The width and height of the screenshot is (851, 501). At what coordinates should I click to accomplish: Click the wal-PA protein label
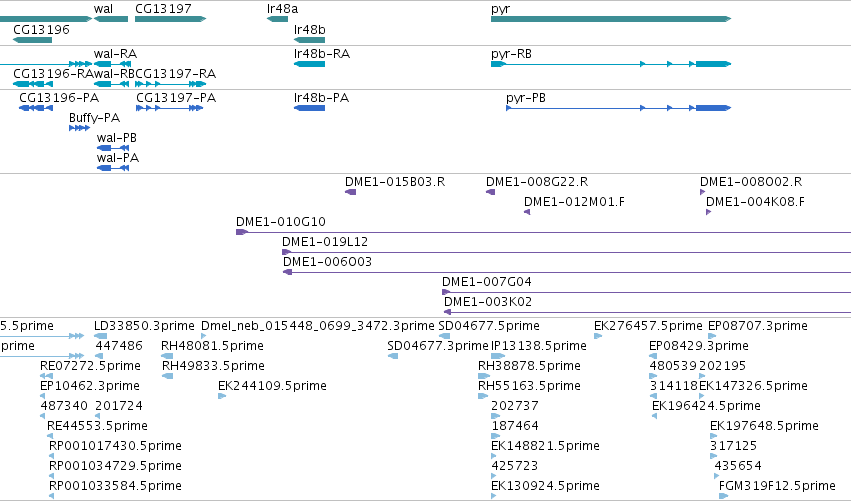coord(118,158)
